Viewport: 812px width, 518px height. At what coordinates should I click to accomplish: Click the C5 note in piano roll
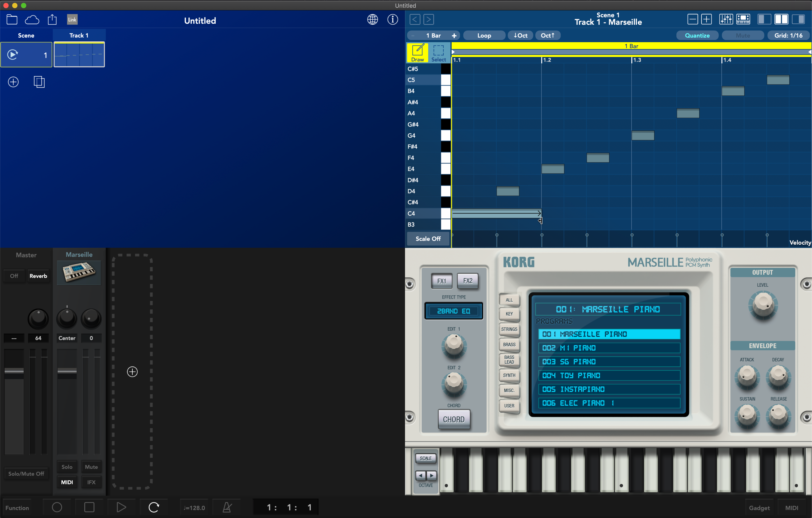pos(778,80)
